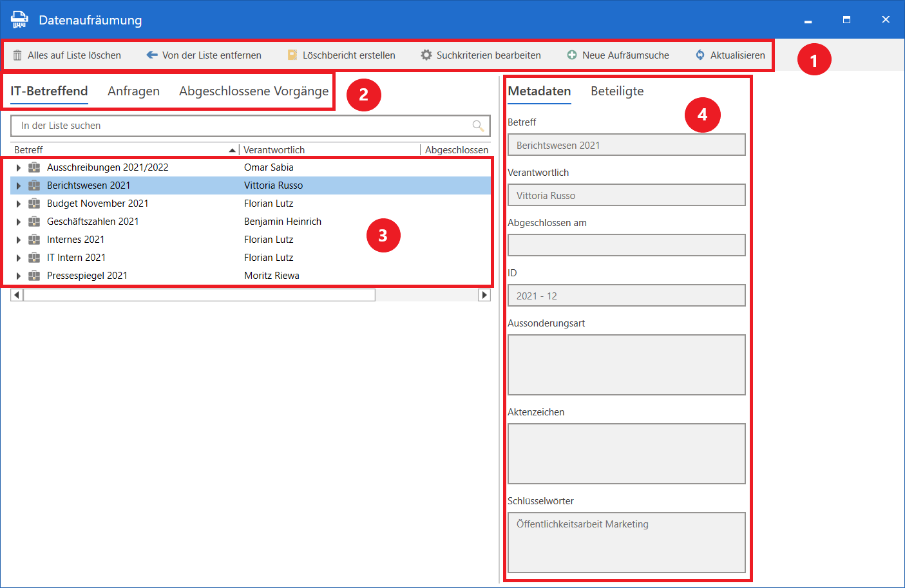Viewport: 905px width, 588px height.
Task: Switch to the IT-Betreffend tab
Action: point(49,91)
